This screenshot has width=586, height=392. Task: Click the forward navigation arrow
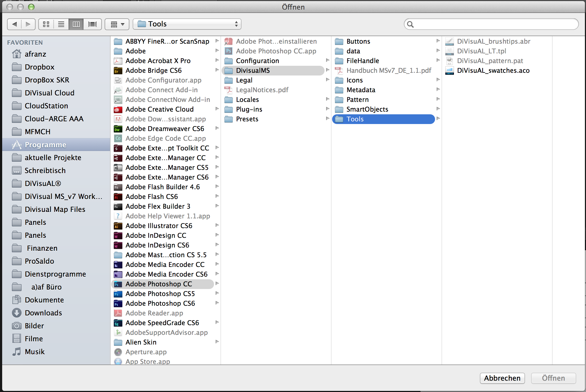pos(28,24)
